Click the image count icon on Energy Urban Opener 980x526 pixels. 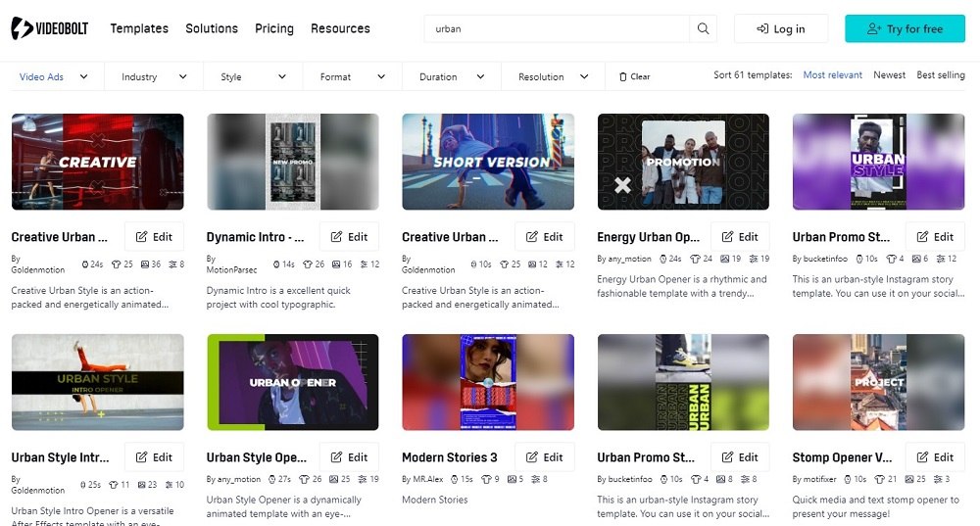tap(725, 259)
